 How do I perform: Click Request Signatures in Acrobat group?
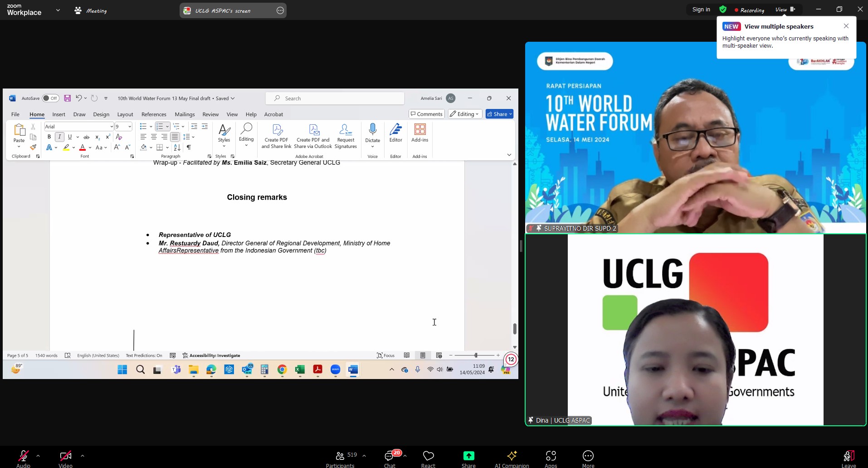pos(346,136)
